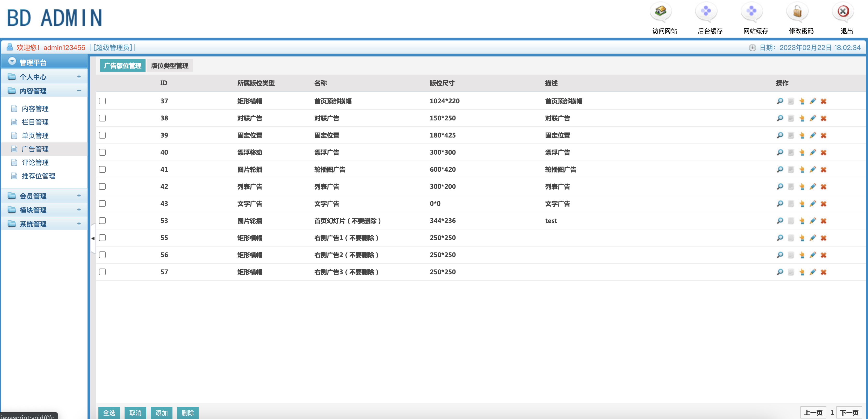Hide sidebar with the left arrow handle
Viewport: 868px width, 419px height.
[x=93, y=238]
